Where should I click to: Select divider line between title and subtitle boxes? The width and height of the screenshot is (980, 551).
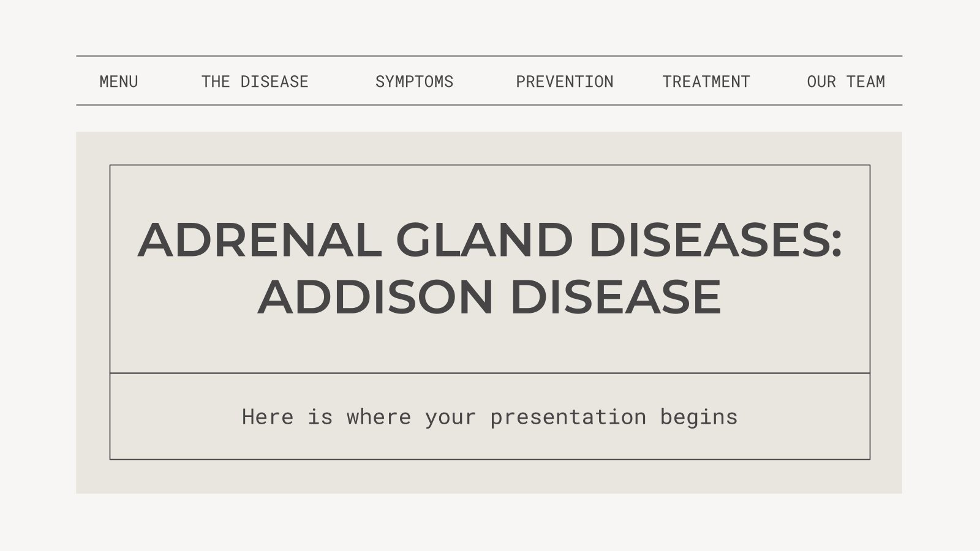tap(490, 373)
